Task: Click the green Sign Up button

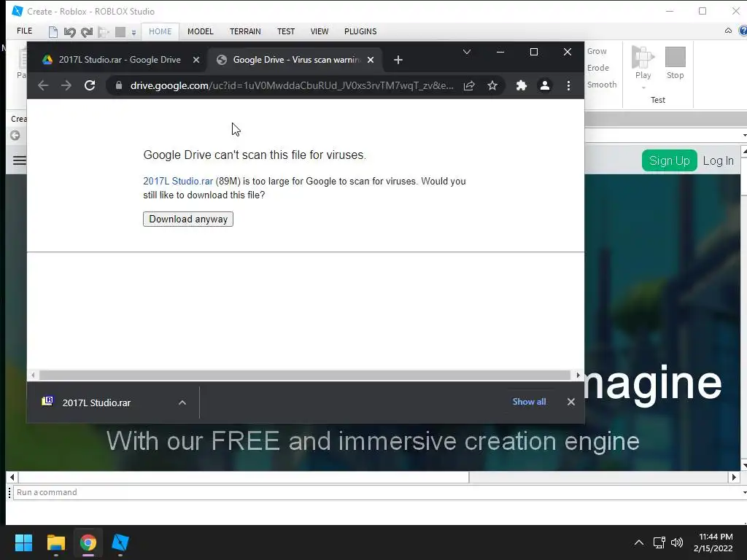Action: pyautogui.click(x=670, y=160)
